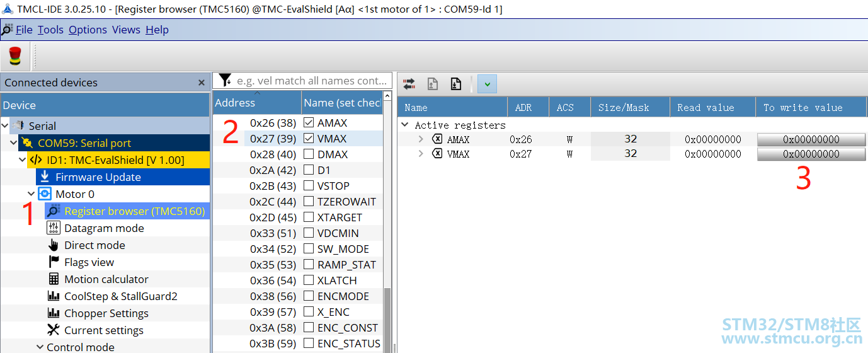This screenshot has height=353, width=868.
Task: Click the Motor 0 blue icon
Action: coord(45,194)
